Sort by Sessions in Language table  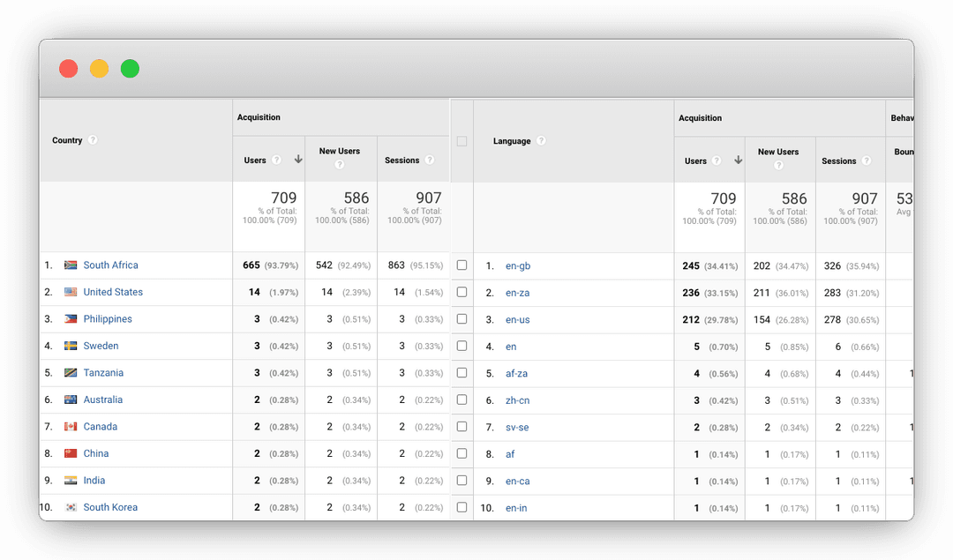[x=839, y=161]
